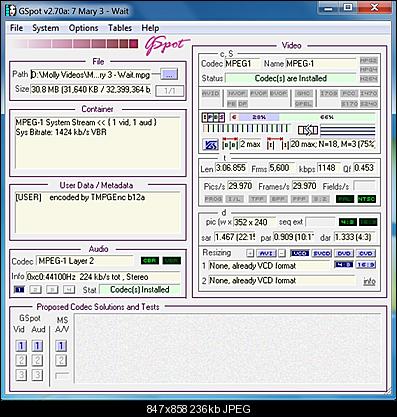Click the resizing plus button
The image size is (397, 417).
click(250, 253)
